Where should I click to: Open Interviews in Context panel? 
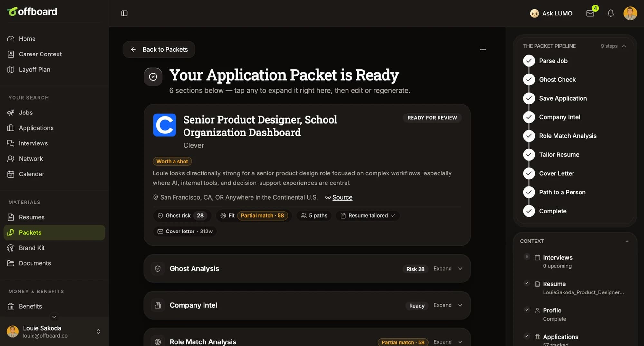[575, 262]
